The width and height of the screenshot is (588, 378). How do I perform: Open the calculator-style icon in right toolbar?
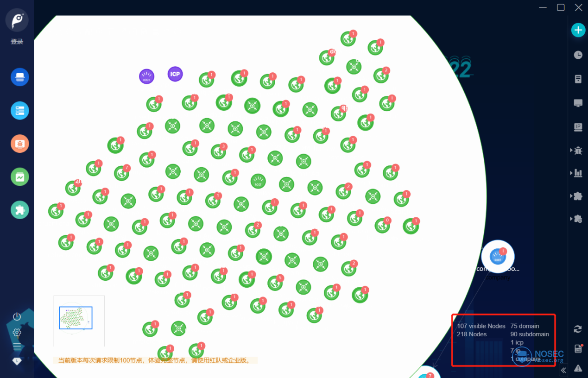pos(578,79)
